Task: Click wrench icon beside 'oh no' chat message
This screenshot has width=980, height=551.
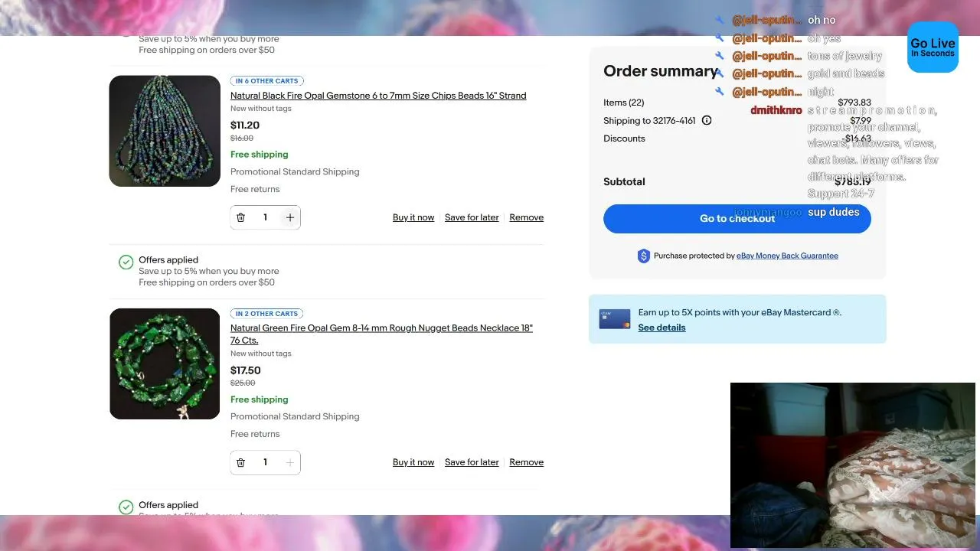Action: tap(720, 20)
